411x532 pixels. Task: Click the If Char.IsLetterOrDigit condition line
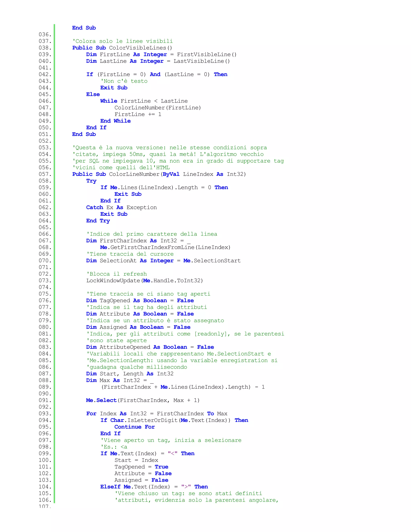click(x=174, y=420)
